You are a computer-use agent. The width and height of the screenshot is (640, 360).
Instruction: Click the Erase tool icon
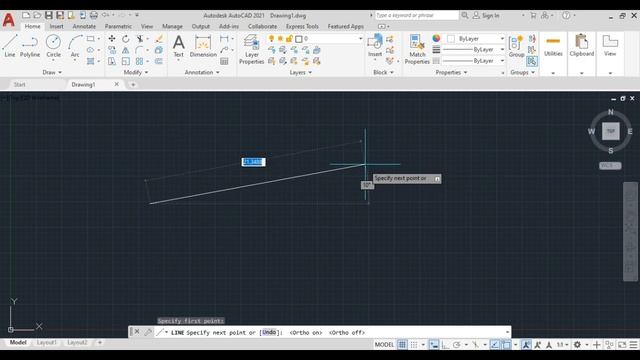[159, 39]
